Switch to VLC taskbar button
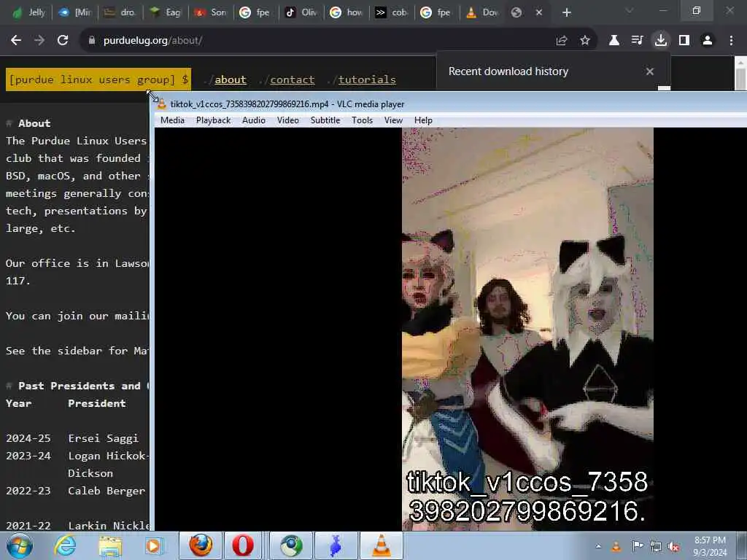 click(382, 545)
